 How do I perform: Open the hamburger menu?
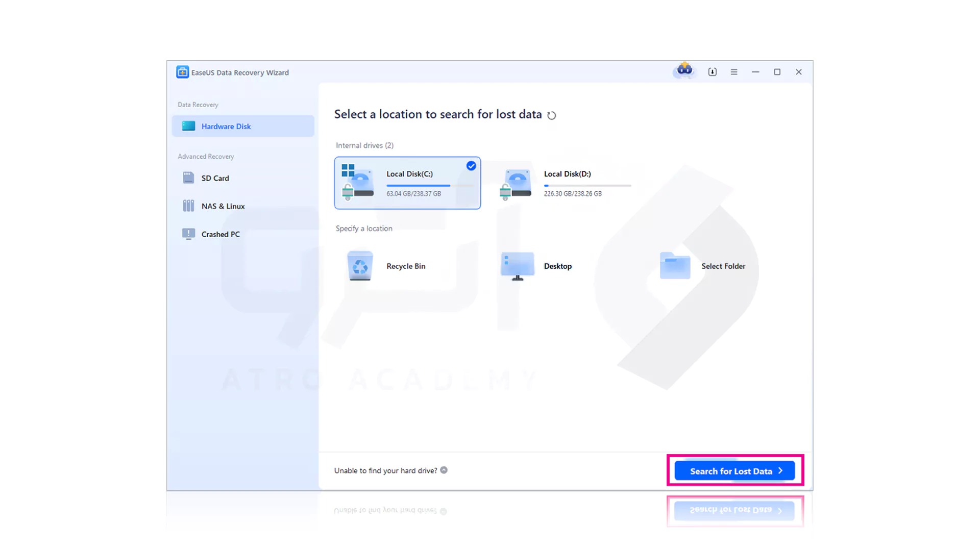point(734,72)
